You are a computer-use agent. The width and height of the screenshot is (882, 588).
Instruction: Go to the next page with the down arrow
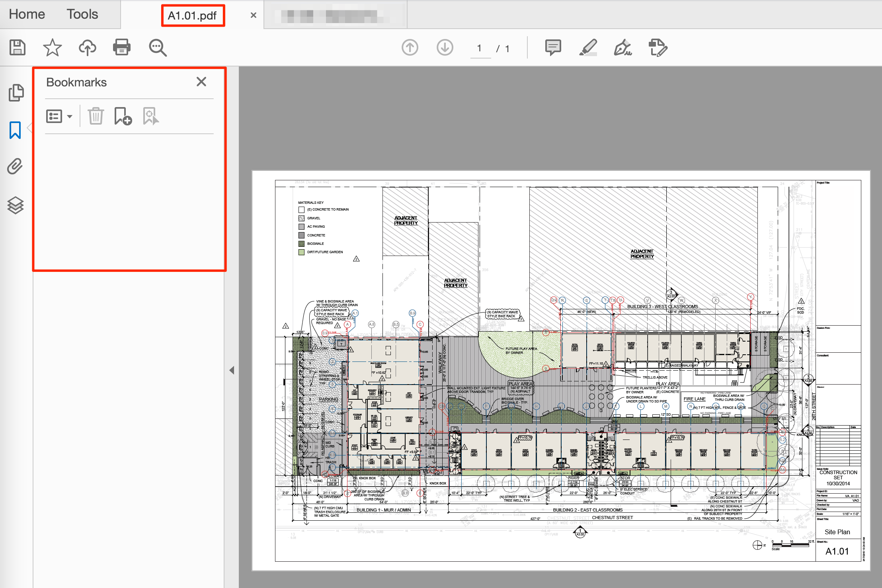pos(445,48)
